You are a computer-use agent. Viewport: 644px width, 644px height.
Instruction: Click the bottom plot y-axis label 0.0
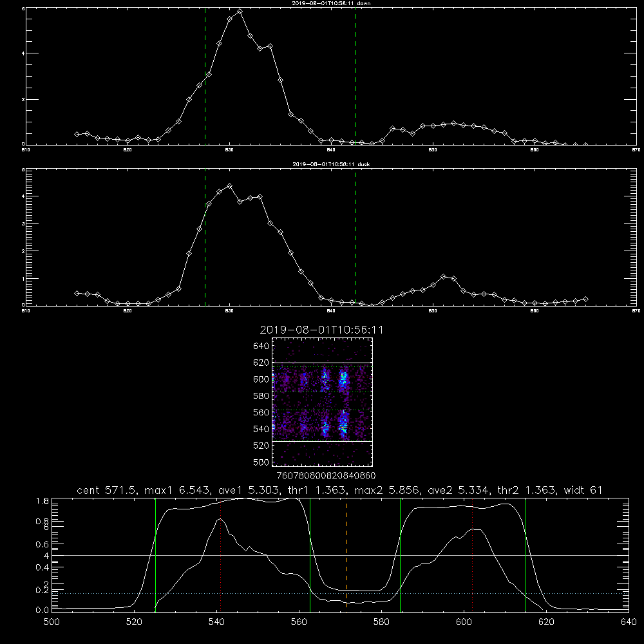[x=43, y=610]
